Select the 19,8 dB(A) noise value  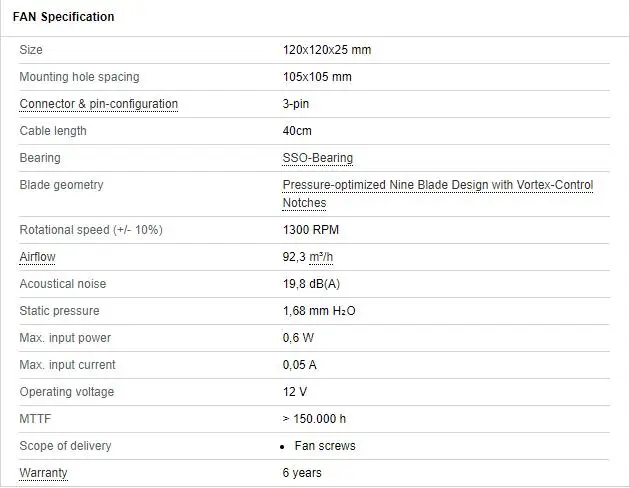point(311,284)
